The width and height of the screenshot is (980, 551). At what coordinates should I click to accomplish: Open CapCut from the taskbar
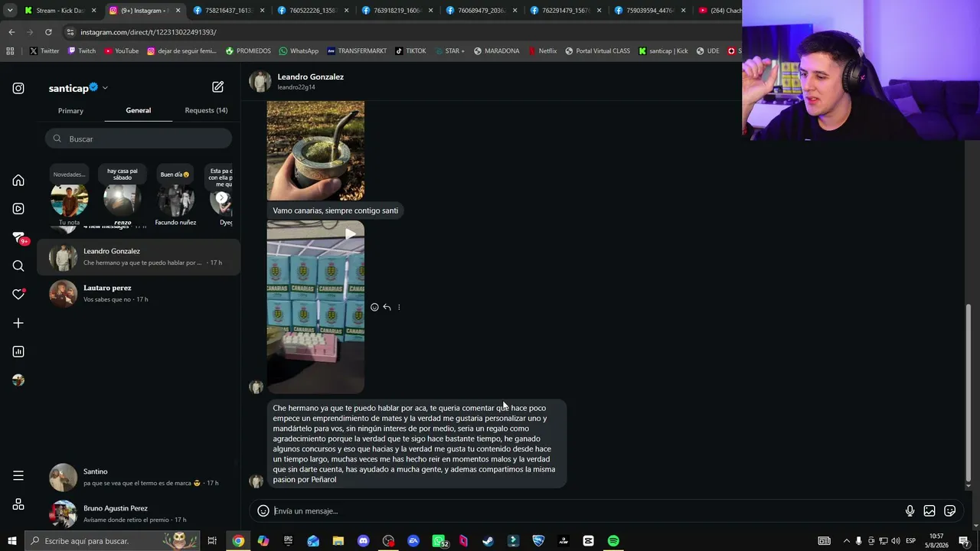point(588,541)
